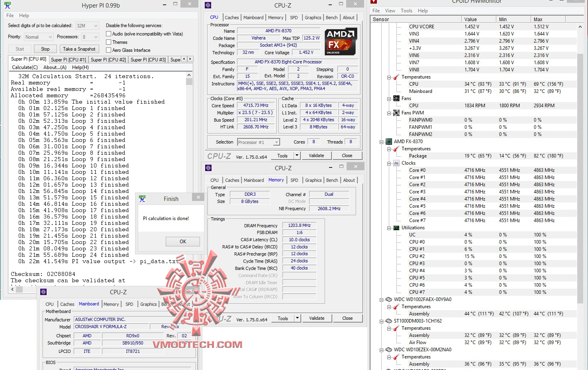Toggle the Aero Glass Interface checkbox
Screen dimensions: 588x370
(x=108, y=50)
